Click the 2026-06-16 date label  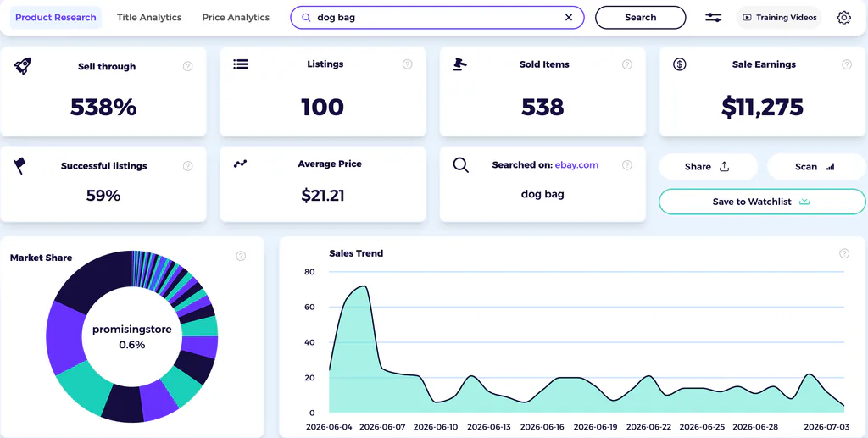pos(542,427)
